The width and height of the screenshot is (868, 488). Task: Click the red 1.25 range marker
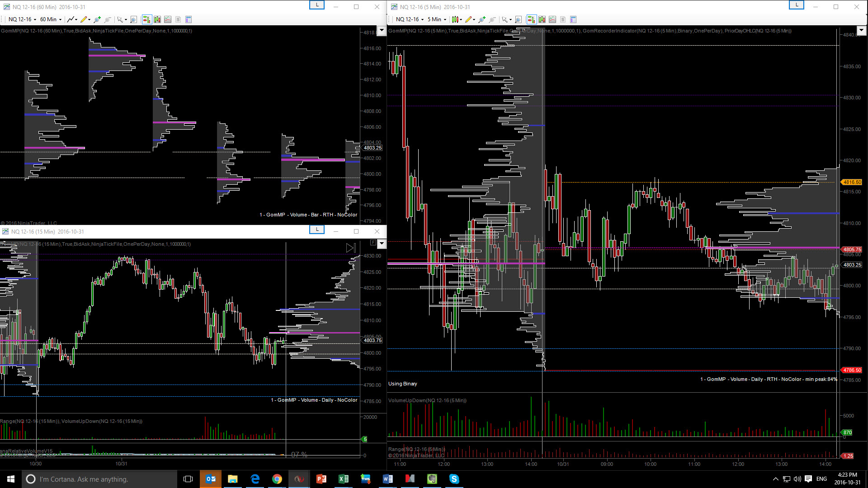[848, 456]
